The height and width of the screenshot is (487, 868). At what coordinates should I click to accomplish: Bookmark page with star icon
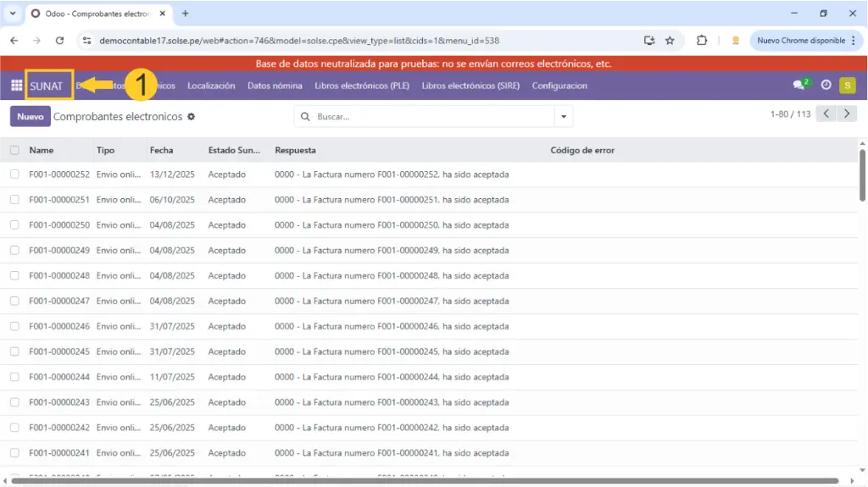coord(670,40)
